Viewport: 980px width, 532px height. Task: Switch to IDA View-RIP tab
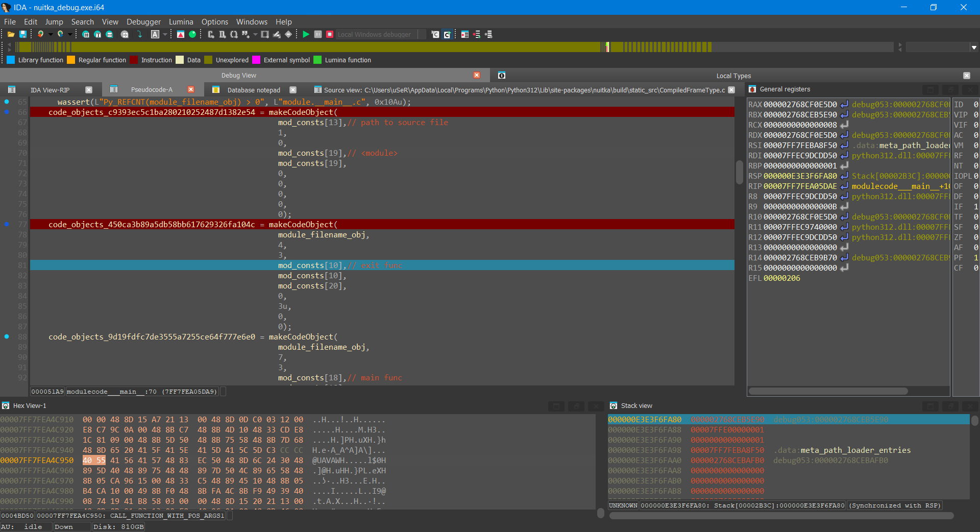coord(50,90)
